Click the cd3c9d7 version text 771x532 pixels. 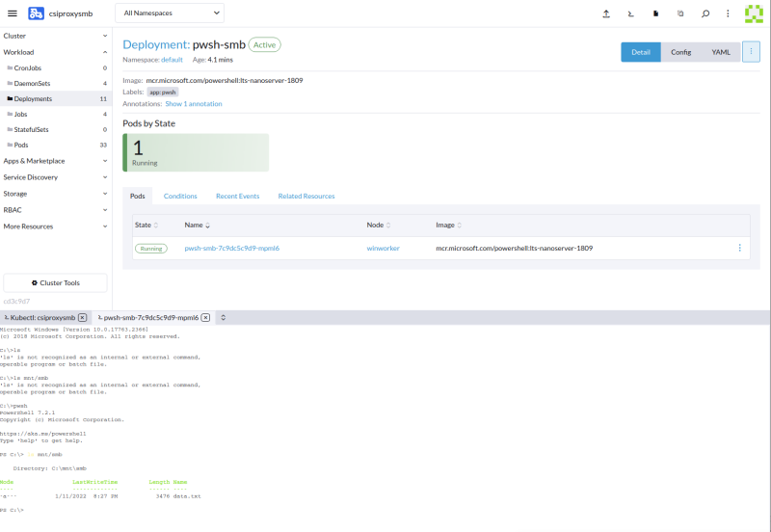pyautogui.click(x=16, y=301)
